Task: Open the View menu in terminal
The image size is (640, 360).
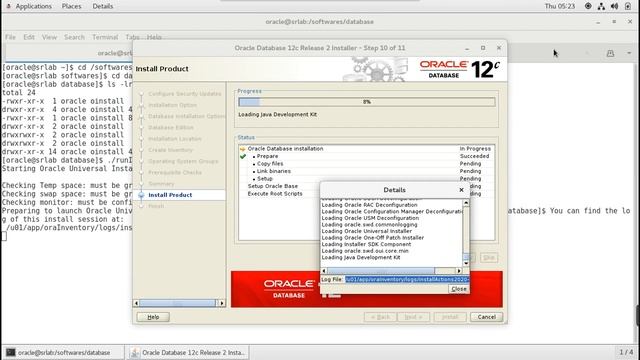Action: (49, 37)
